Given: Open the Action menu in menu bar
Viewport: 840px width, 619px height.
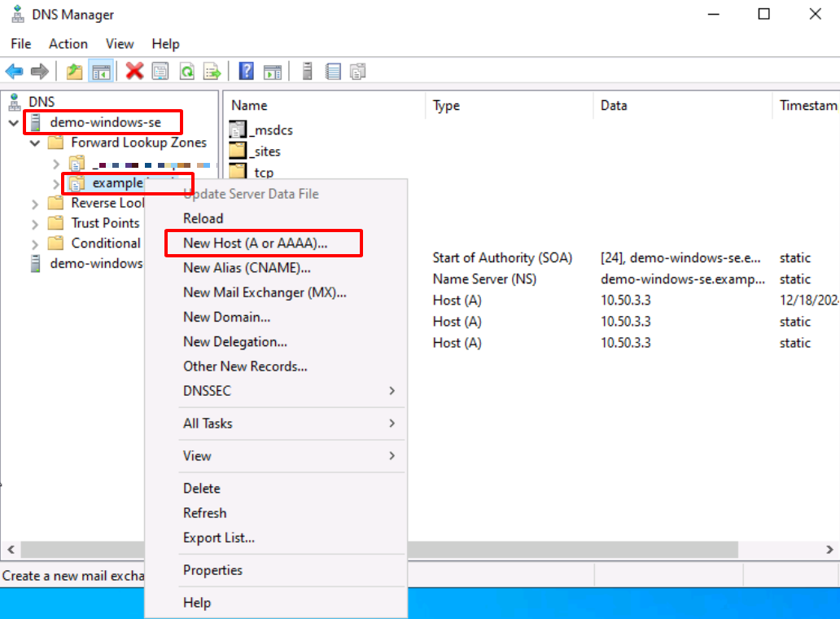Looking at the screenshot, I should click(x=68, y=44).
